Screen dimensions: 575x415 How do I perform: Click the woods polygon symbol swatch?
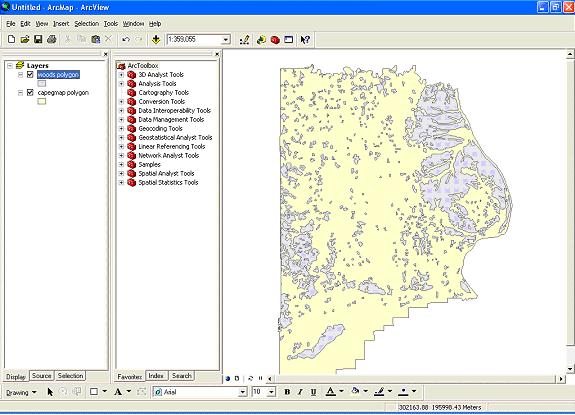click(x=41, y=84)
